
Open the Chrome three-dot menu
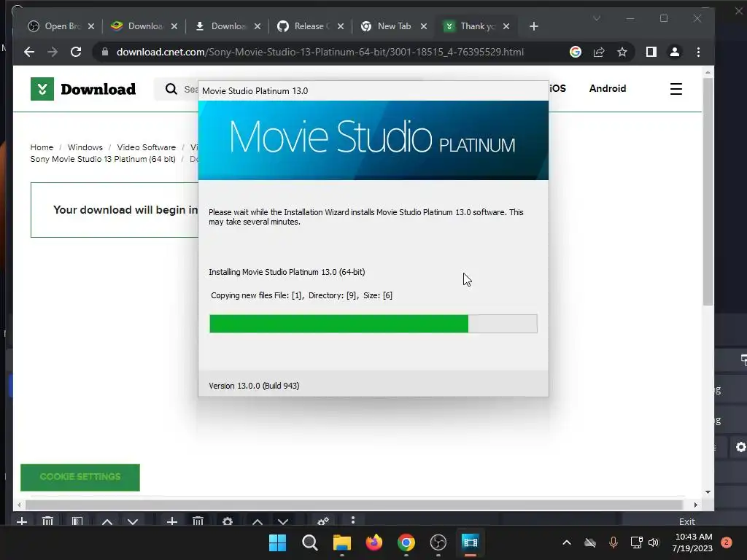click(698, 52)
